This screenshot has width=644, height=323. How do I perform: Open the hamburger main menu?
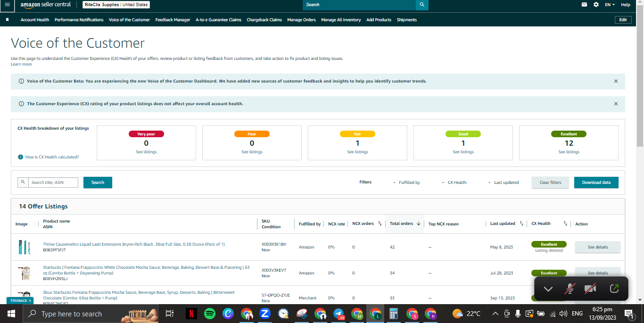[7, 5]
